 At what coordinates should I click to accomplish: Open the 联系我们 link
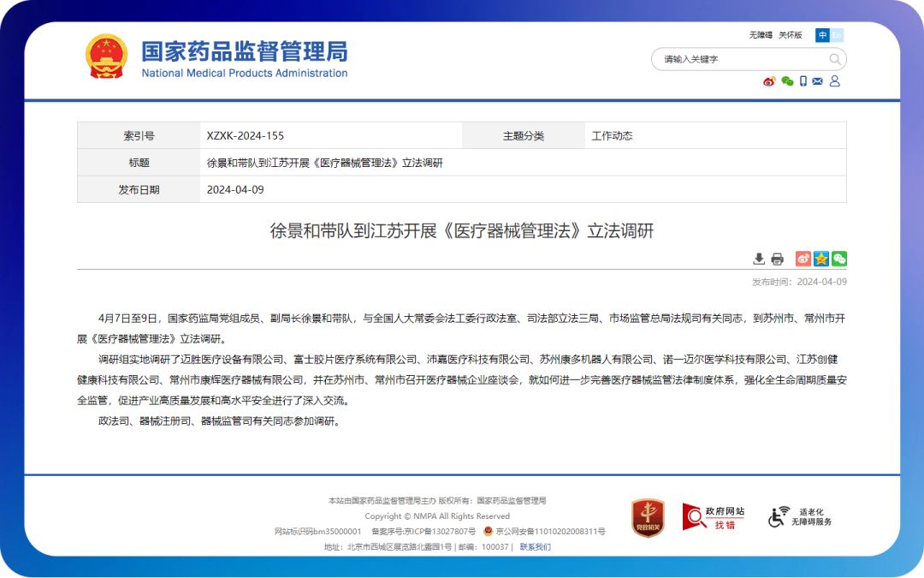[x=535, y=546]
